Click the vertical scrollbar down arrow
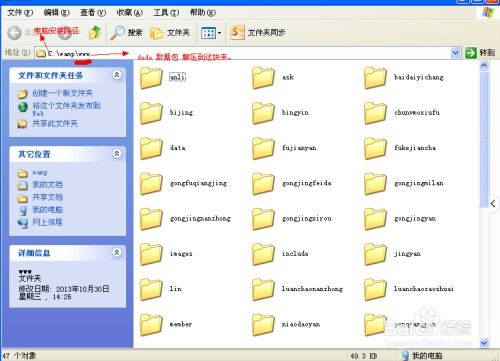The image size is (500, 361). 484,342
